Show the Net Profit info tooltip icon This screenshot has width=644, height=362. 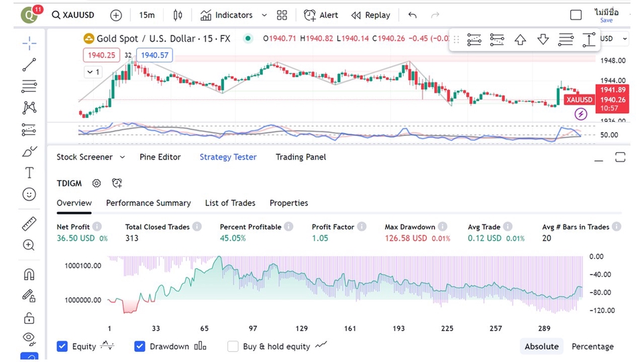[97, 227]
